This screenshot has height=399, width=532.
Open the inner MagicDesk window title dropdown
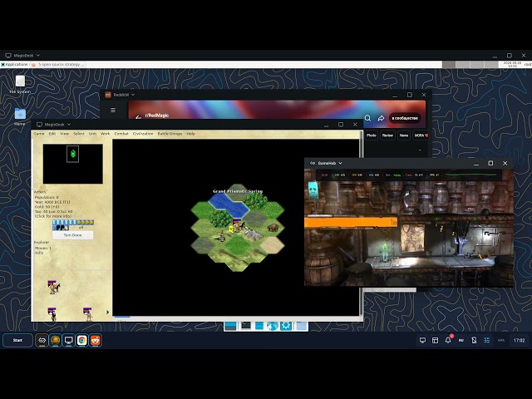coord(69,125)
